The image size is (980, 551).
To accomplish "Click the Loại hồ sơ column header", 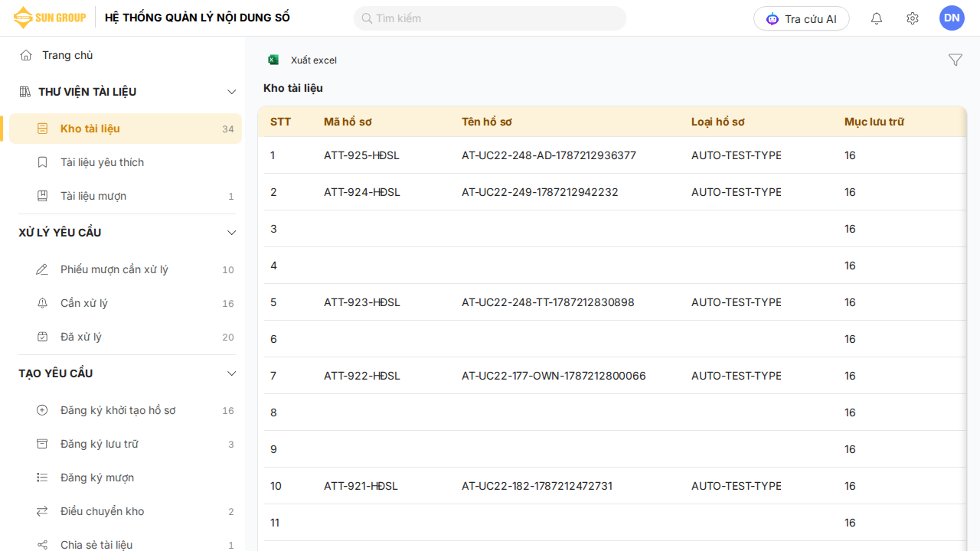I will pos(718,122).
